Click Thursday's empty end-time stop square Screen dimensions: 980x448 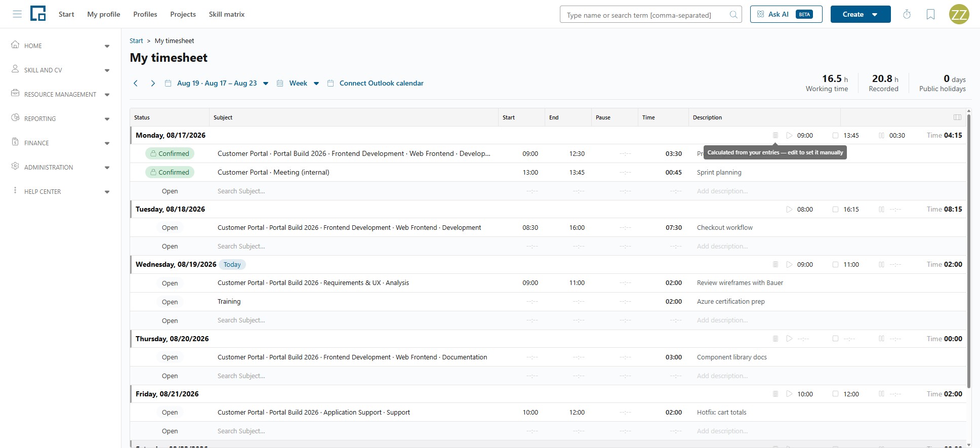click(x=835, y=339)
